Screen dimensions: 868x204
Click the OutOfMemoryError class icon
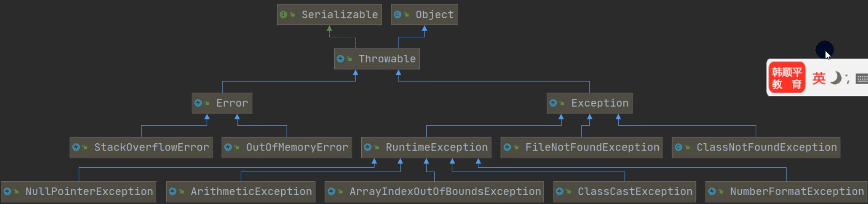[x=228, y=147]
